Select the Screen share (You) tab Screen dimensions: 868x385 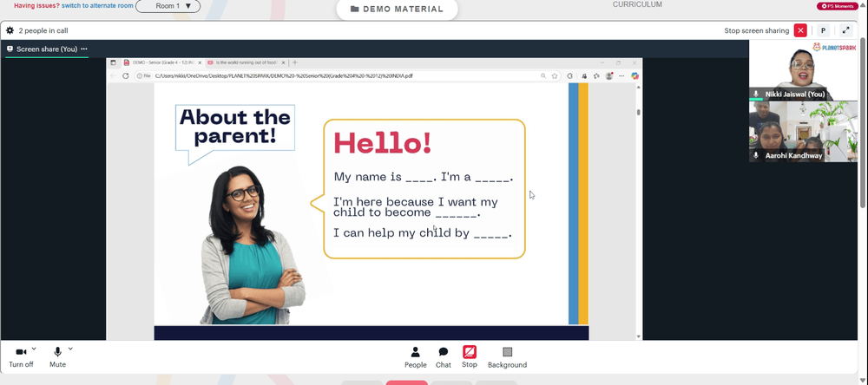(47, 49)
